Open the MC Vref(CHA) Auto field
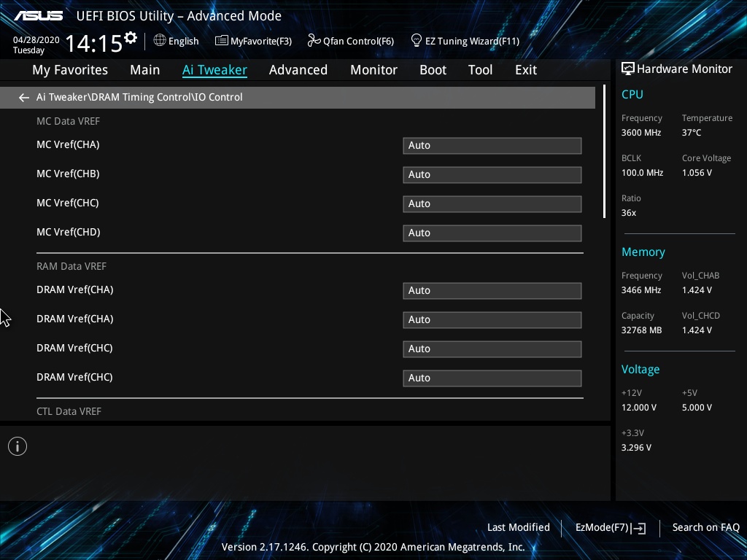747x560 pixels. coord(492,146)
